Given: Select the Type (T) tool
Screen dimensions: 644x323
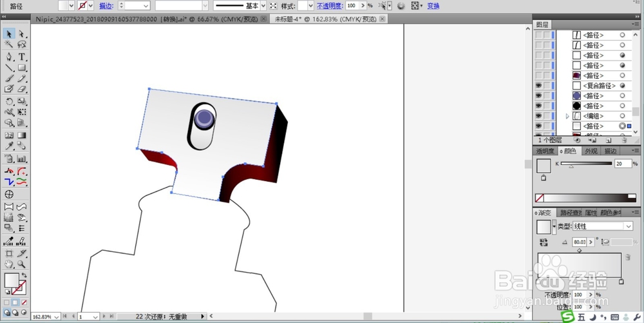Looking at the screenshot, I should (x=21, y=57).
